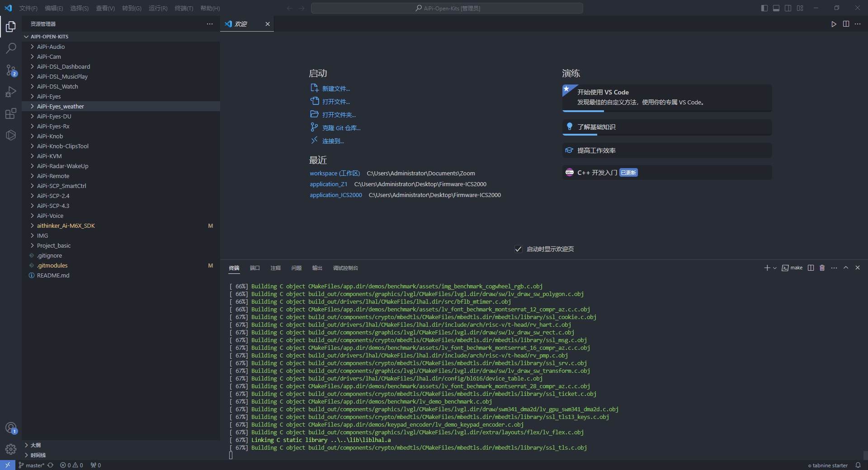Open recent workspace link
This screenshot has width=868, height=470.
[335, 173]
